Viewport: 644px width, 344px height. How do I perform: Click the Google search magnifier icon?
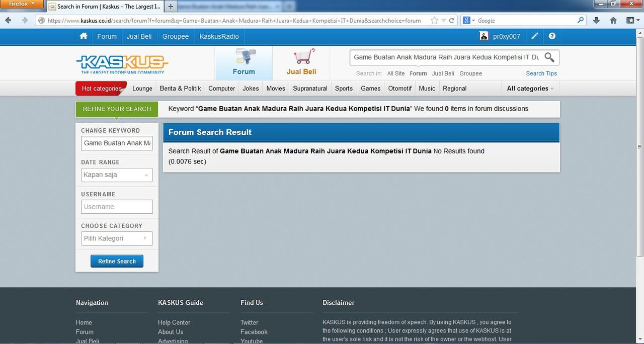(x=581, y=21)
